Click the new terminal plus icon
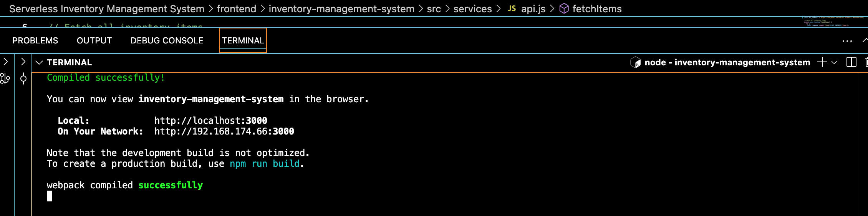Image resolution: width=868 pixels, height=216 pixels. [822, 62]
